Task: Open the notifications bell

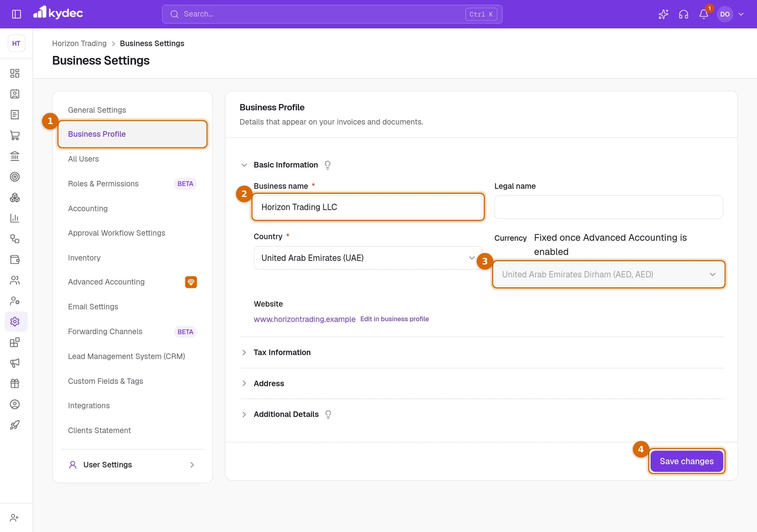Action: point(703,14)
